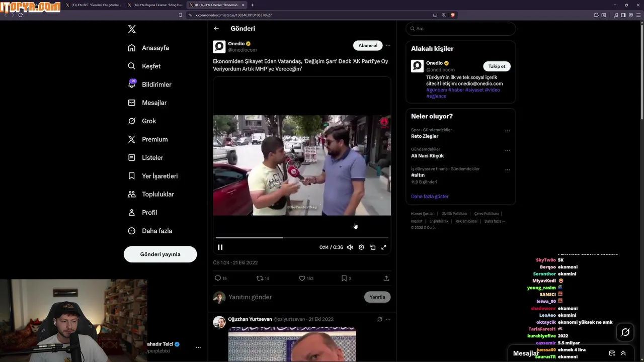This screenshot has height=362, width=644.
Task: Follow Onedio with Takip et
Action: pos(497,66)
